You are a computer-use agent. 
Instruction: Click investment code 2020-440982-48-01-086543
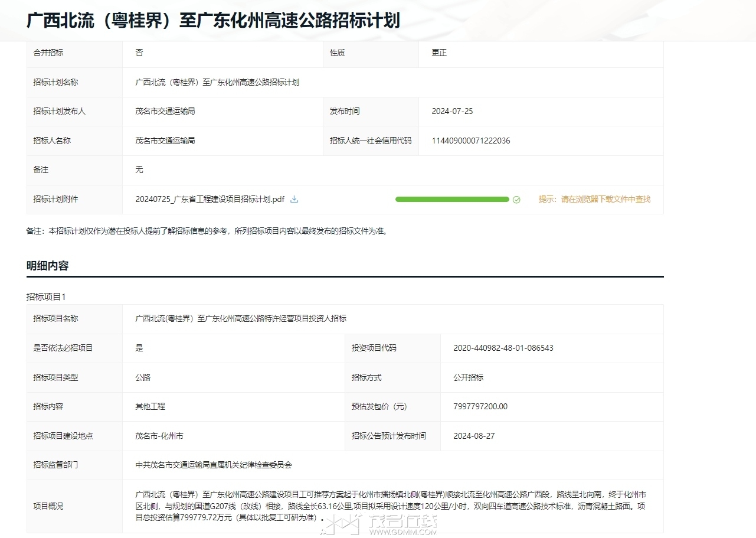click(x=503, y=348)
